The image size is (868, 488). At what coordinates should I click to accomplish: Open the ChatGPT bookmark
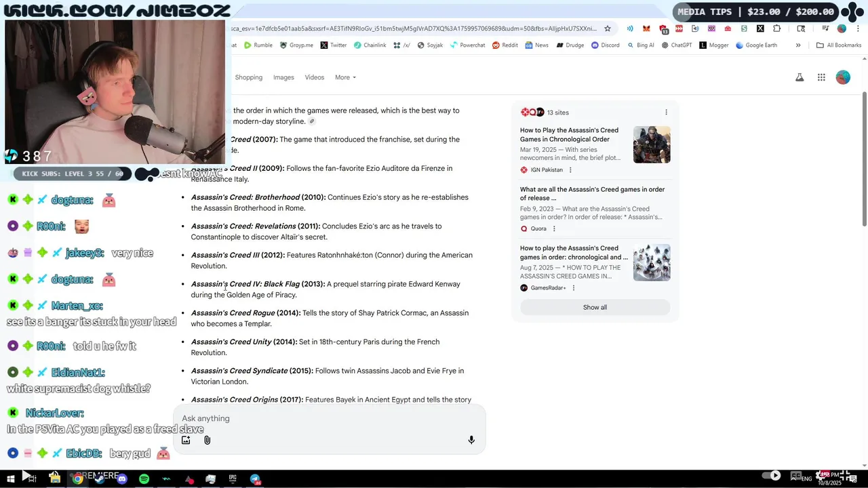click(676, 45)
